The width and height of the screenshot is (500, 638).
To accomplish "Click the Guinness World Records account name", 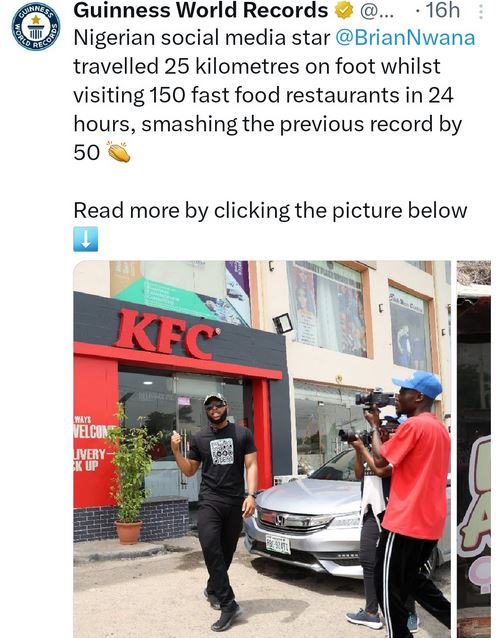I will (201, 11).
